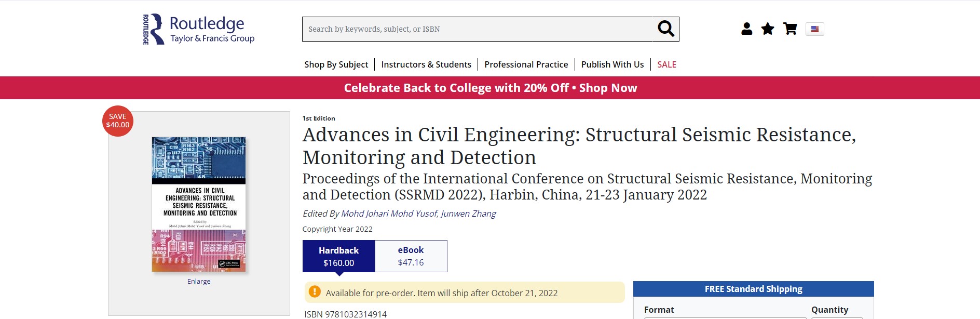Image resolution: width=980 pixels, height=319 pixels.
Task: Open editor Mohd Johari Mohd Yusof link
Action: click(x=389, y=214)
